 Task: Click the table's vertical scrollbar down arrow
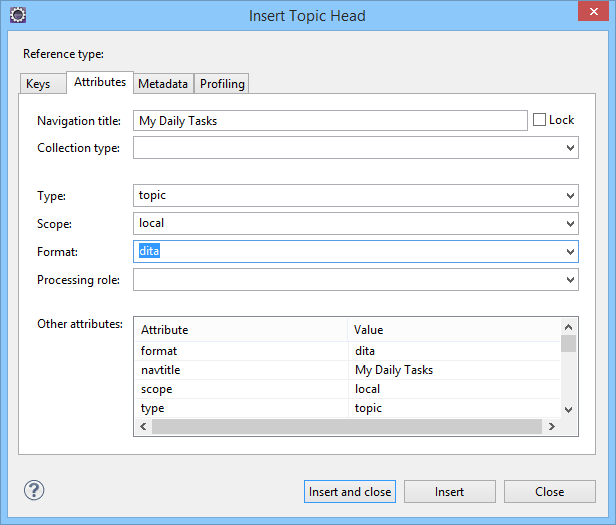click(568, 409)
